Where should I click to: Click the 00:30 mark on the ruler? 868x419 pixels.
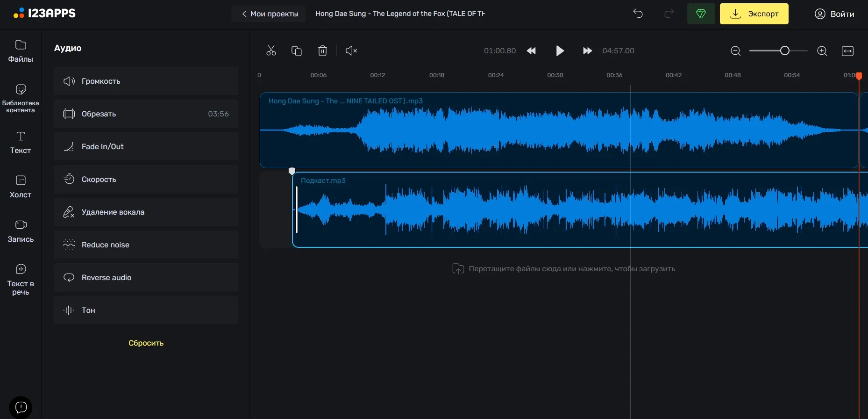[555, 75]
